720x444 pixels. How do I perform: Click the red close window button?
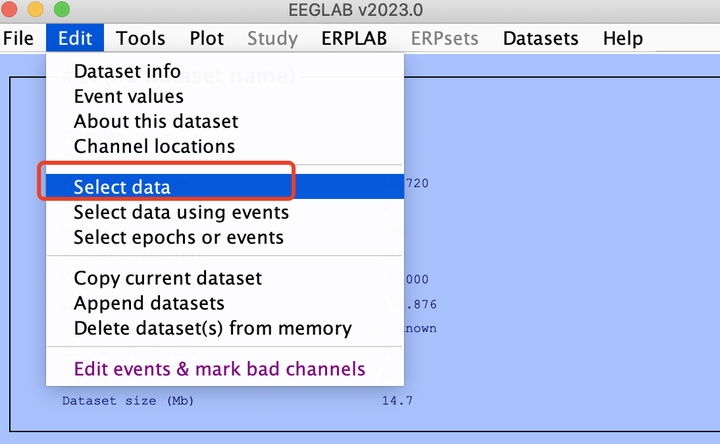(x=13, y=9)
